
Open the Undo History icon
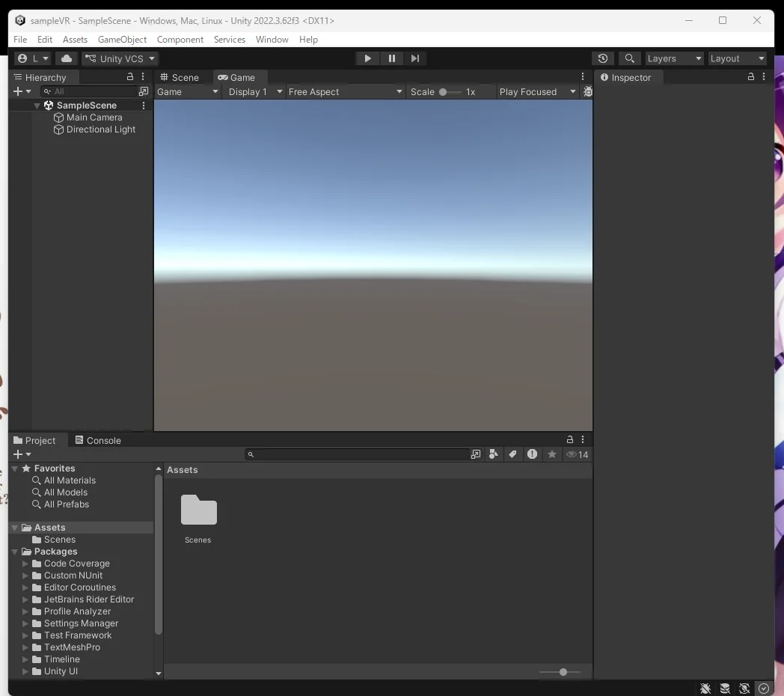603,58
